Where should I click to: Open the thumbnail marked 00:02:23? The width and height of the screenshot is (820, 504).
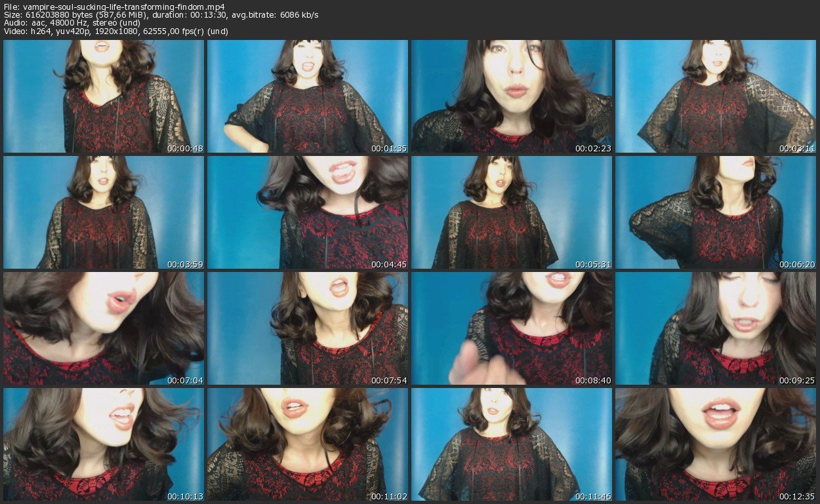pyautogui.click(x=512, y=96)
